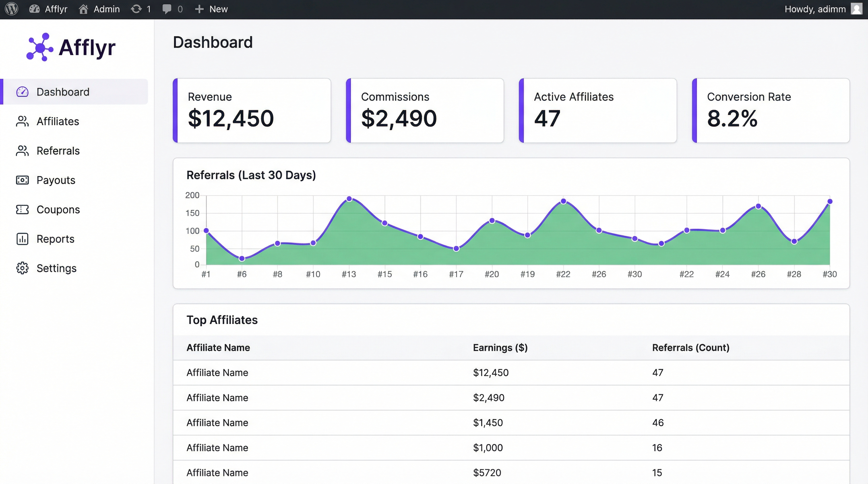Click the chart data point at #1
The width and height of the screenshot is (868, 484).
pyautogui.click(x=206, y=231)
